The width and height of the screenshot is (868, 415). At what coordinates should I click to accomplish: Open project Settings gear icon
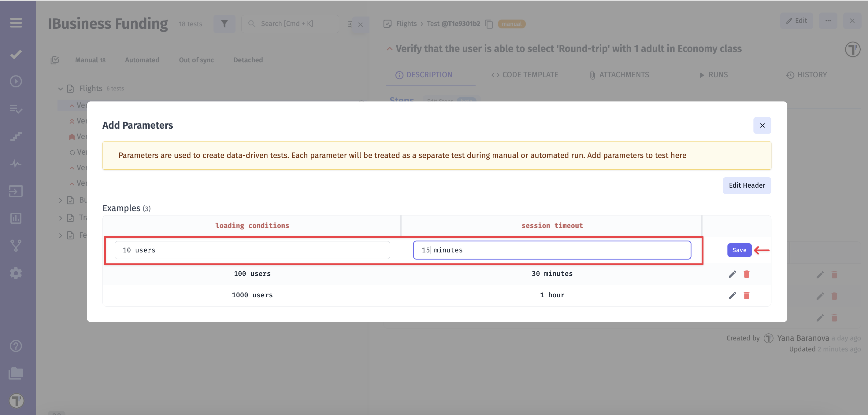[x=16, y=273]
